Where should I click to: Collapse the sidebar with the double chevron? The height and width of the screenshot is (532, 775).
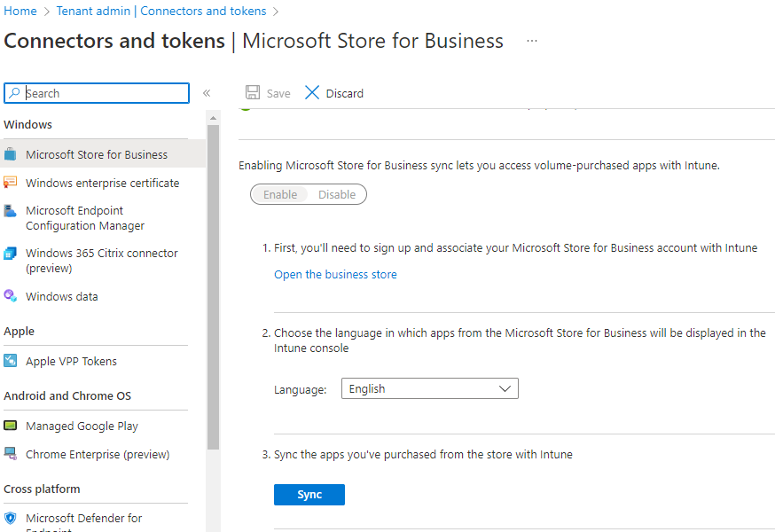pos(207,93)
